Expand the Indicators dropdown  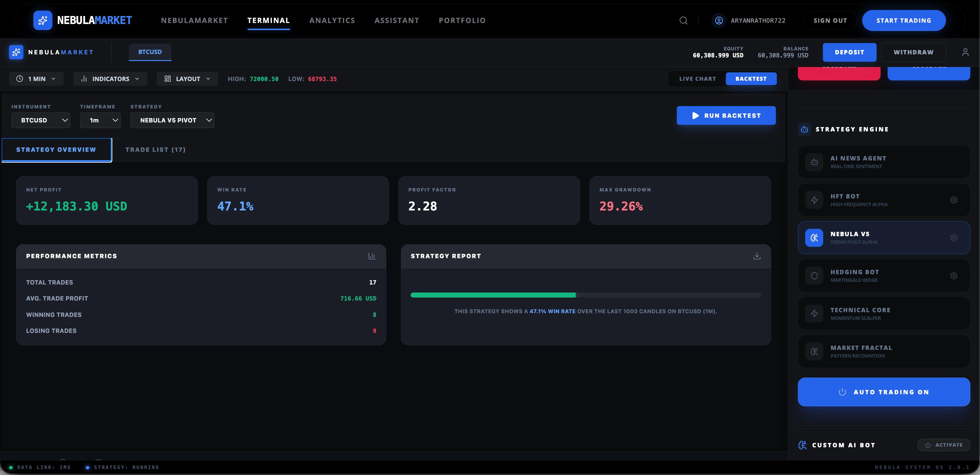[110, 79]
